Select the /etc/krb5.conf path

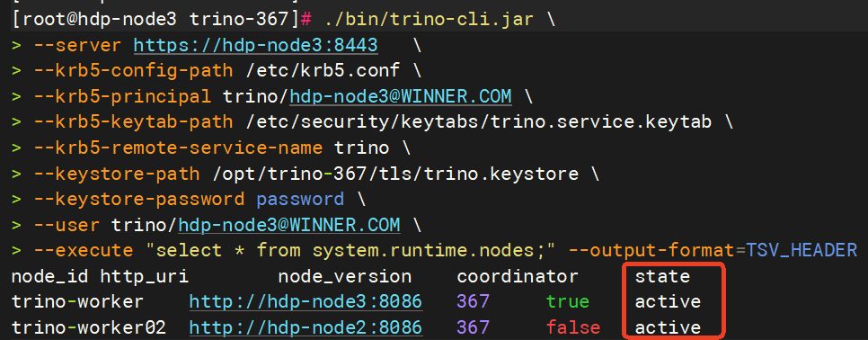point(323,71)
